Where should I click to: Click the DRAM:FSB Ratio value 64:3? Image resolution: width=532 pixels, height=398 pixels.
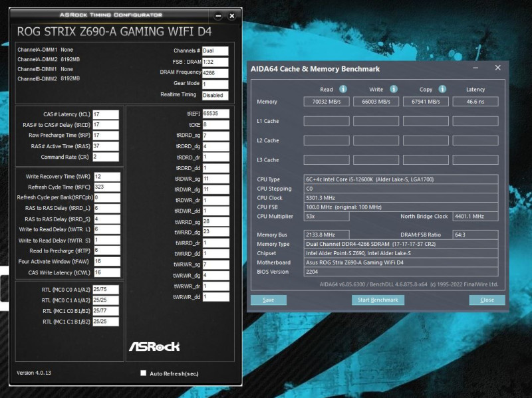point(475,235)
